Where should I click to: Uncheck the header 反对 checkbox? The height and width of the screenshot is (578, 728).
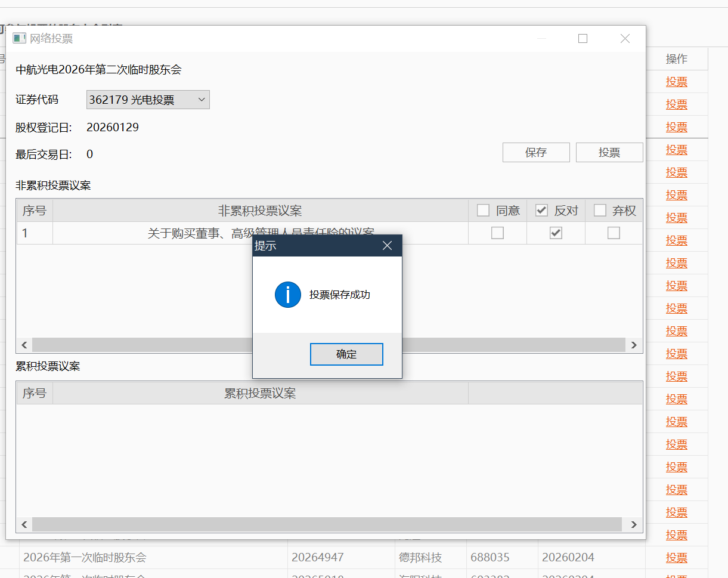[x=541, y=210]
